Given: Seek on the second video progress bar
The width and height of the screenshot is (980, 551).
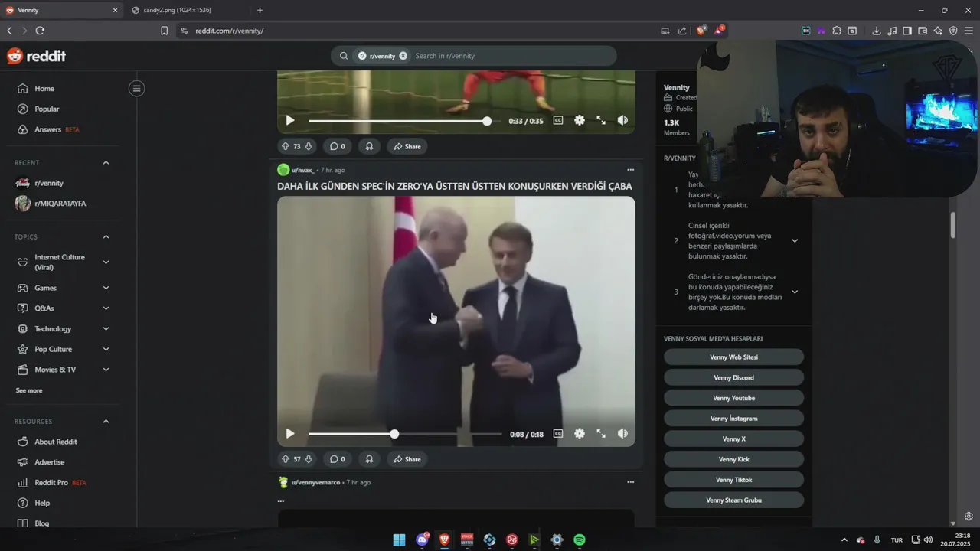Looking at the screenshot, I should (x=405, y=434).
